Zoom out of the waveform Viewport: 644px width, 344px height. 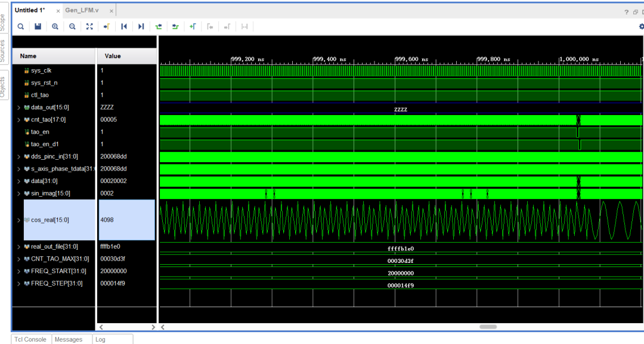pyautogui.click(x=72, y=27)
